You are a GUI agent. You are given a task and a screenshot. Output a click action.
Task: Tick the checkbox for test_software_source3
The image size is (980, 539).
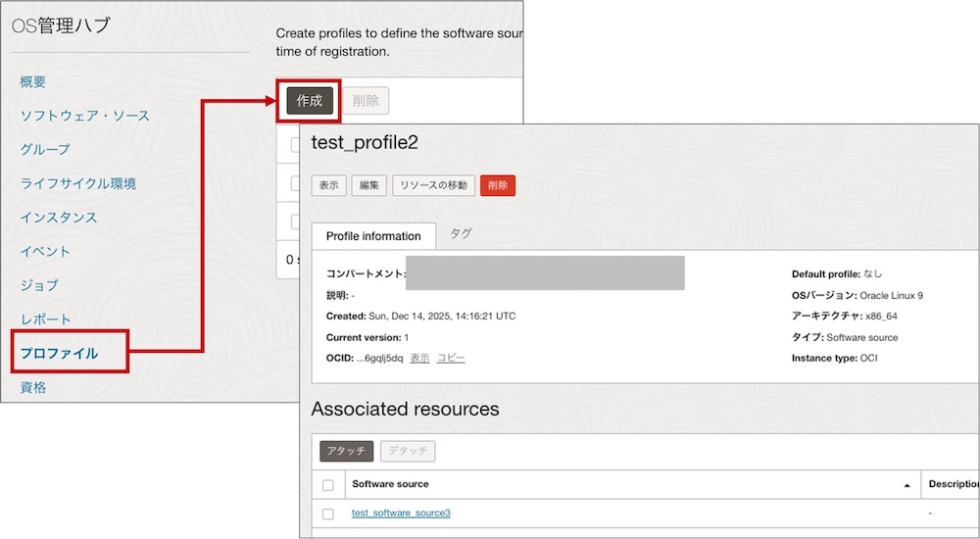click(328, 514)
